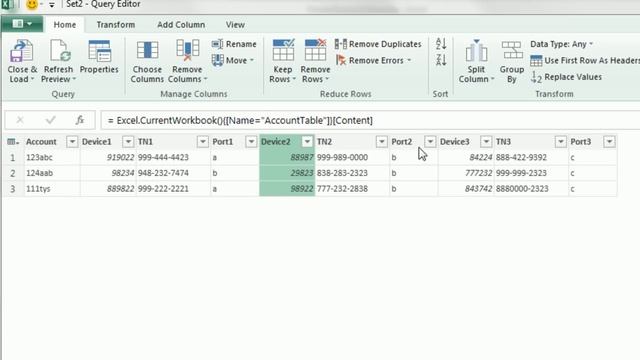The height and width of the screenshot is (360, 640).
Task: Open the Port3 column filter dropdown
Action: pos(609,142)
